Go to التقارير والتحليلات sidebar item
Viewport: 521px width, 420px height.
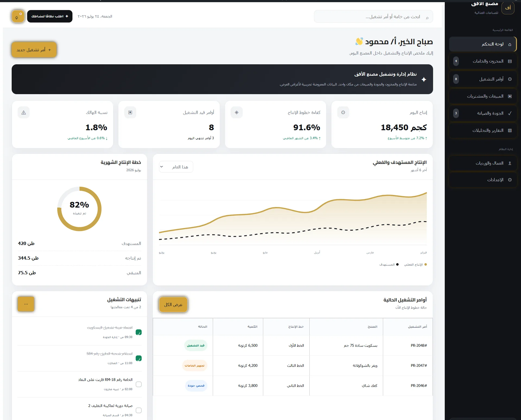click(483, 131)
